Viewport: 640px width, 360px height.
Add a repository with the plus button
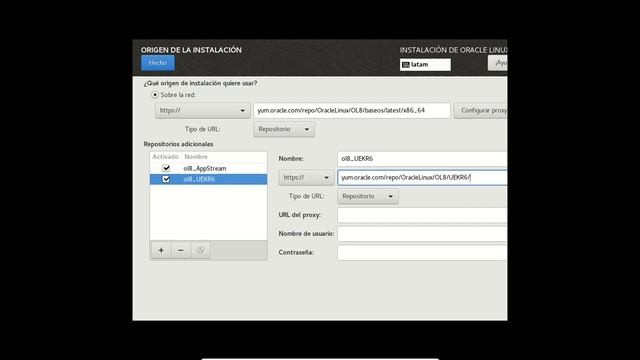(x=161, y=250)
